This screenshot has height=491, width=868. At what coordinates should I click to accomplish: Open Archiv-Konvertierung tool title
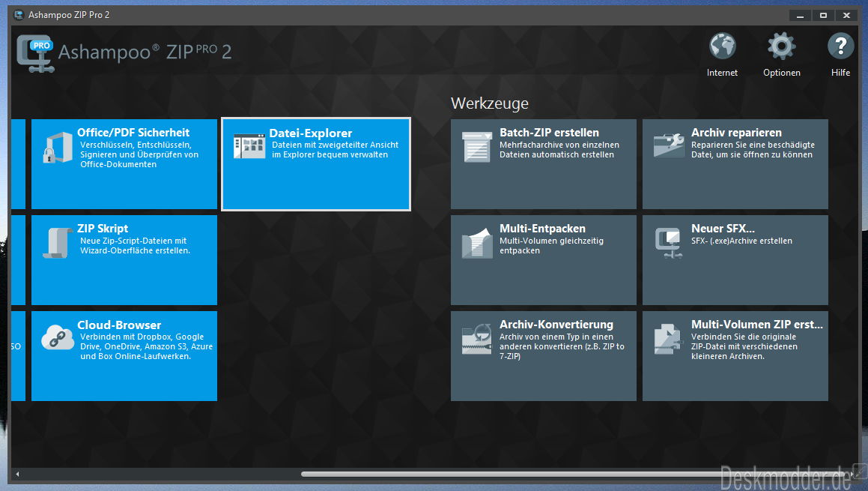(x=556, y=324)
